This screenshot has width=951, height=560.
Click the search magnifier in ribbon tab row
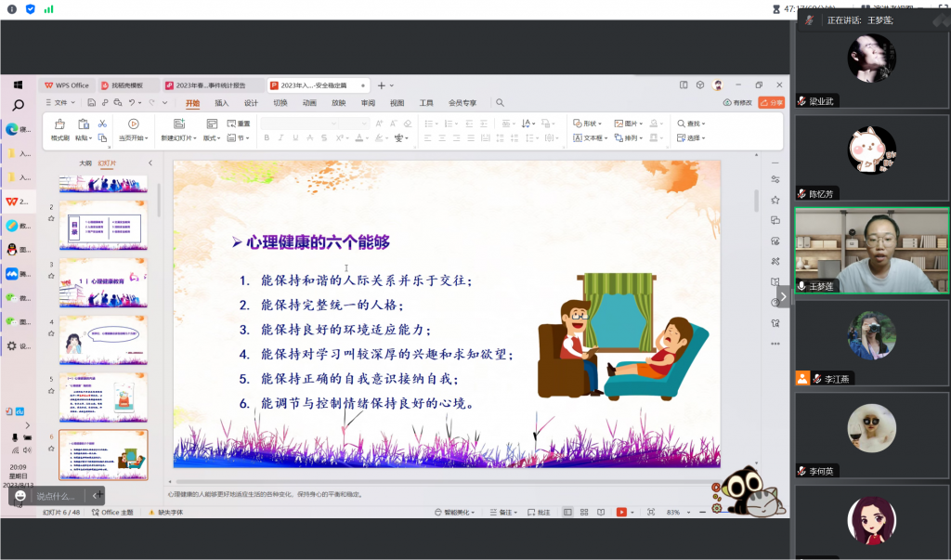(x=500, y=103)
